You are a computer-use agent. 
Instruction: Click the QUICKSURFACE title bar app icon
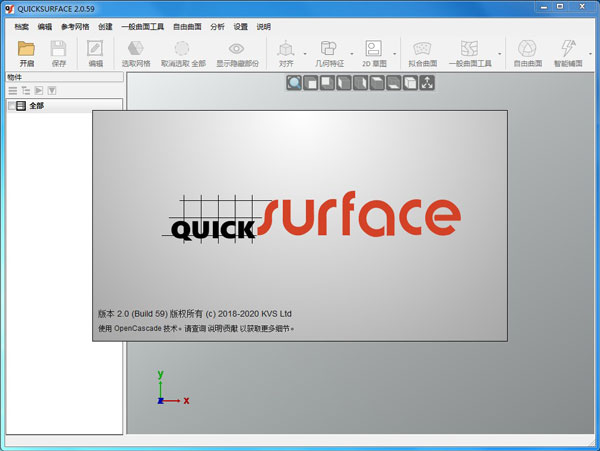[10, 8]
